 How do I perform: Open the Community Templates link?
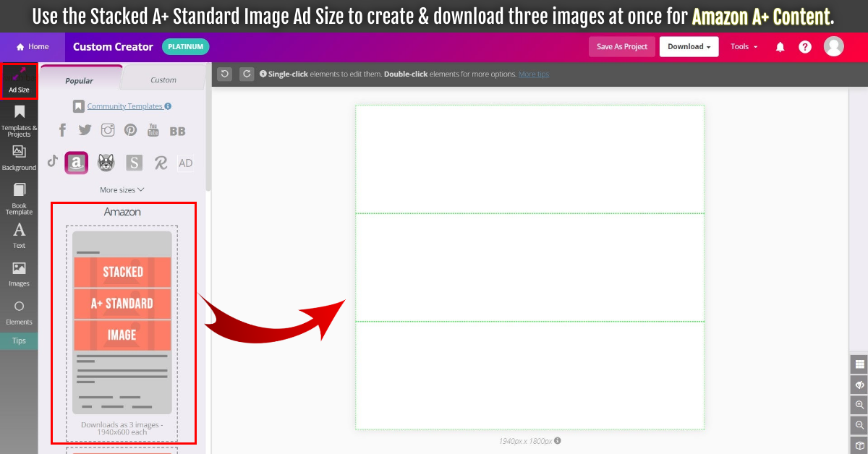point(125,106)
